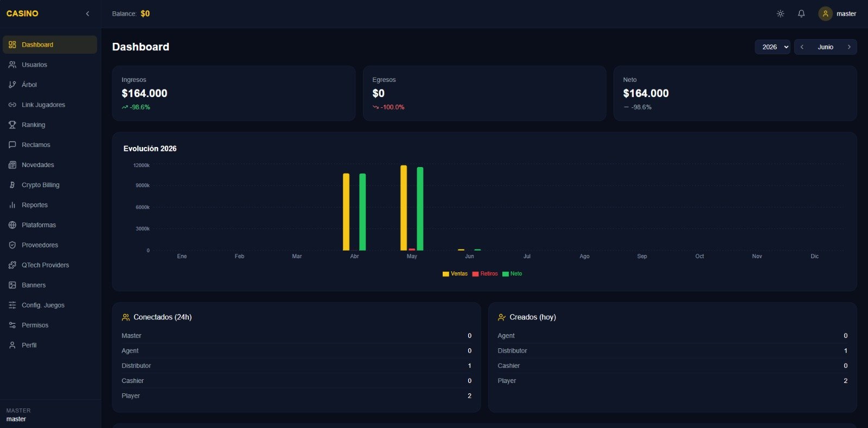Click the MASTER role label at sidebar bottom
This screenshot has height=428, width=868.
tap(18, 411)
